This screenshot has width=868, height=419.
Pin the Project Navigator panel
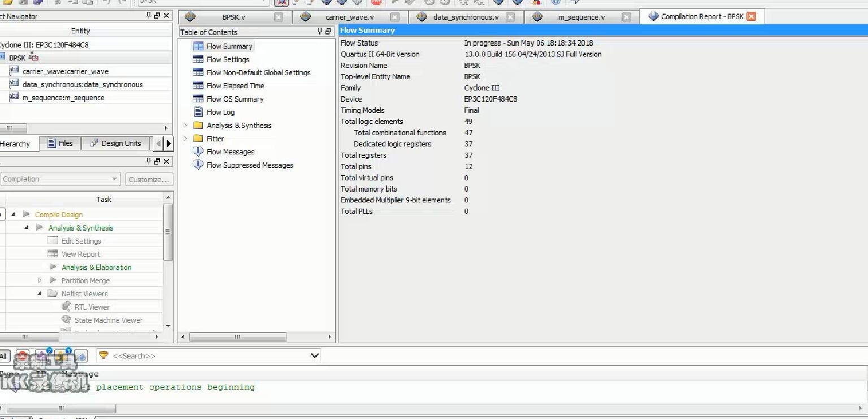click(x=149, y=16)
